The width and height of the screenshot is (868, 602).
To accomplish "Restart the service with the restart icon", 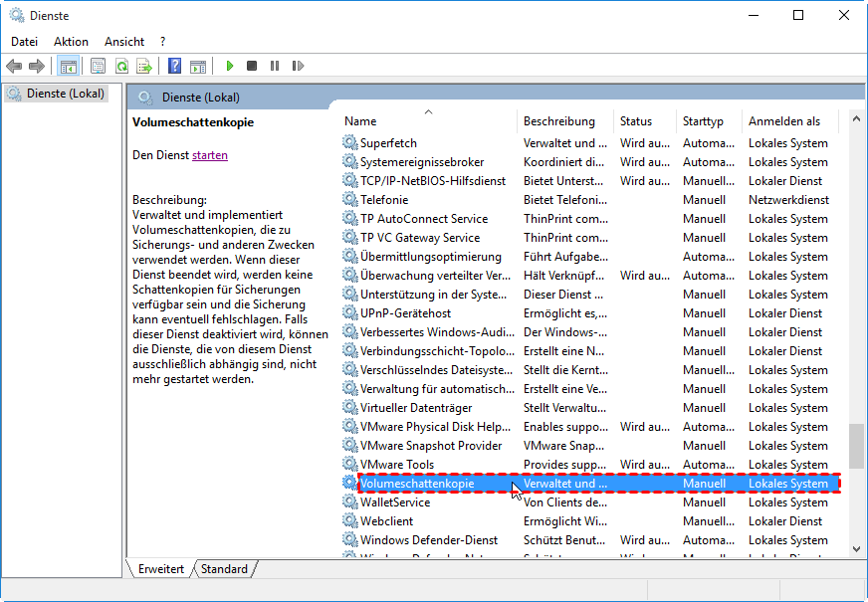I will point(298,66).
